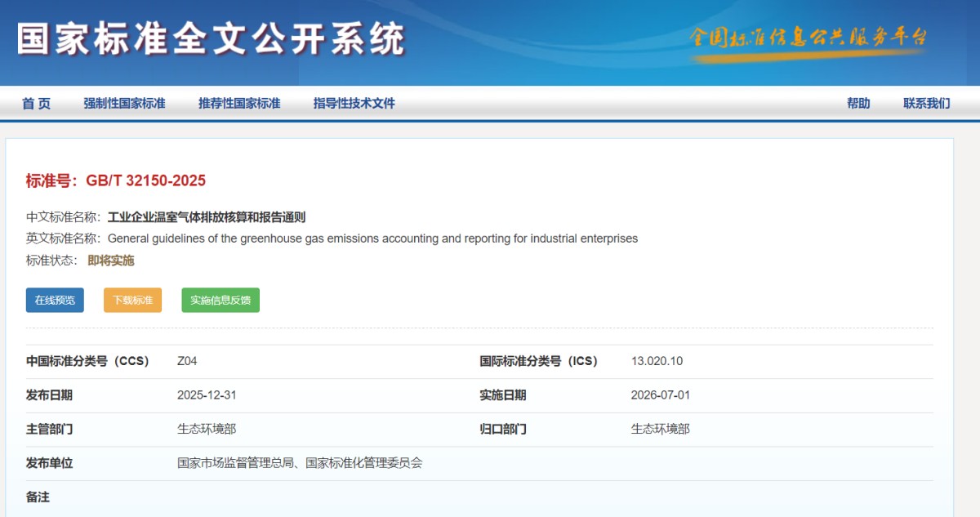
Task: Open the 强制性国家标准 section
Action: (124, 104)
